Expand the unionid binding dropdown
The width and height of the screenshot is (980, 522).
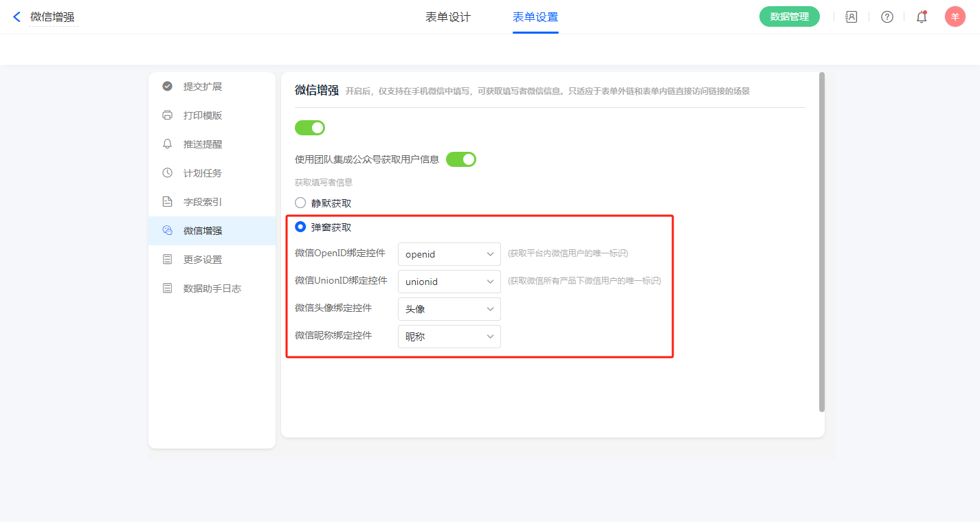point(449,282)
